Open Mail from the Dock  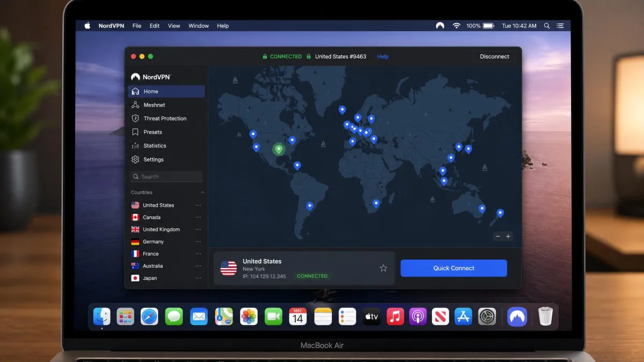tap(199, 316)
